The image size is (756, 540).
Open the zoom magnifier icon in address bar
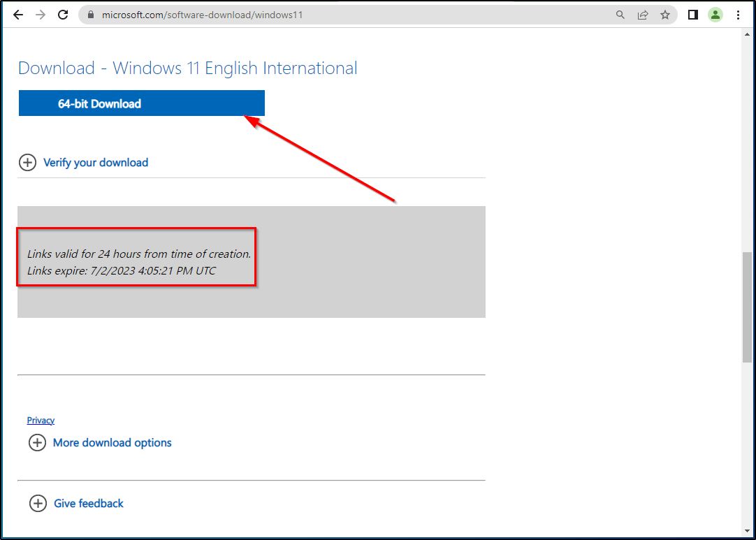tap(620, 15)
